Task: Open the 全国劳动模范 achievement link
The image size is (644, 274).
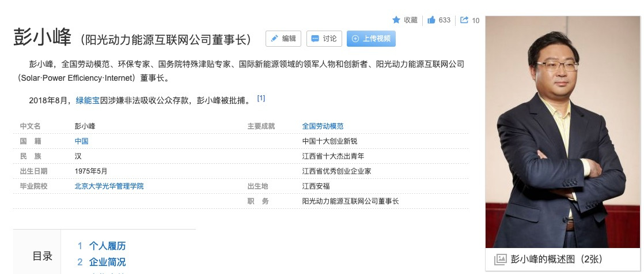Action: pyautogui.click(x=323, y=126)
